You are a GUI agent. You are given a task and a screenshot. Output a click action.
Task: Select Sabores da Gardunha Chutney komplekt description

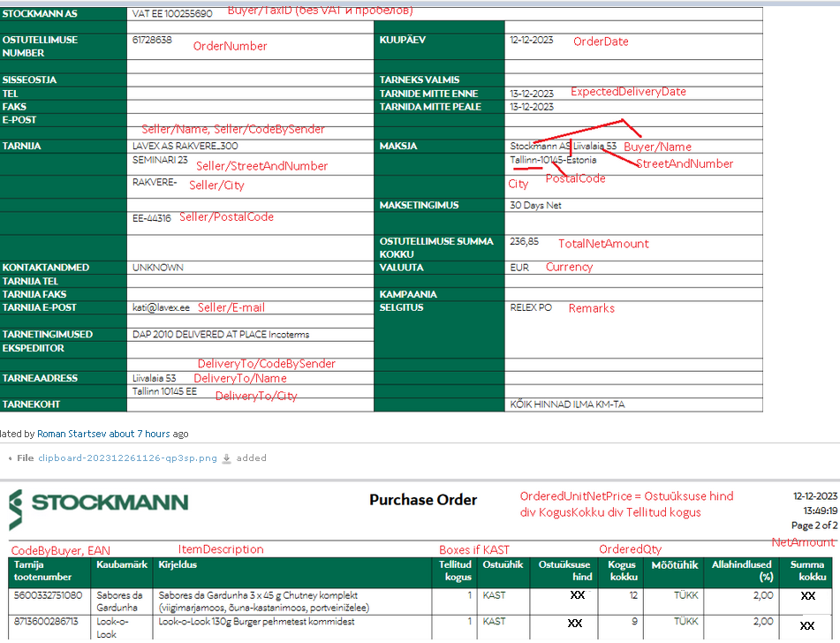click(x=263, y=601)
